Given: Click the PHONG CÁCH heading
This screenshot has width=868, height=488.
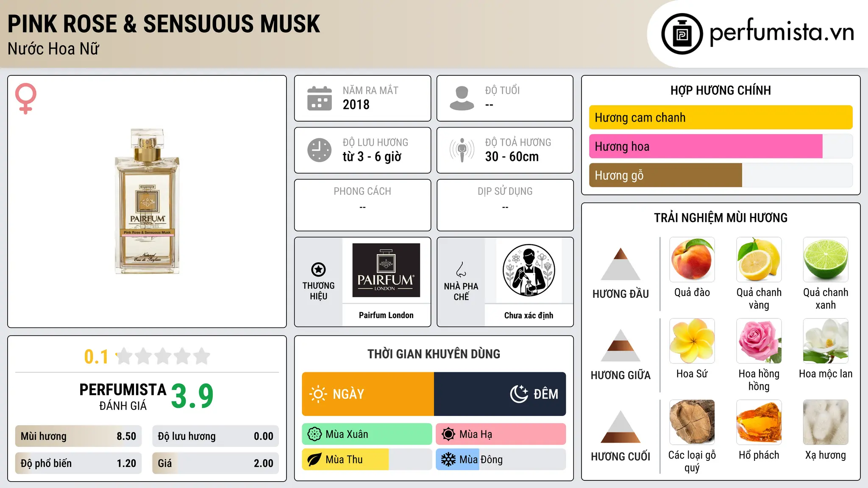Looking at the screenshot, I should tap(362, 191).
